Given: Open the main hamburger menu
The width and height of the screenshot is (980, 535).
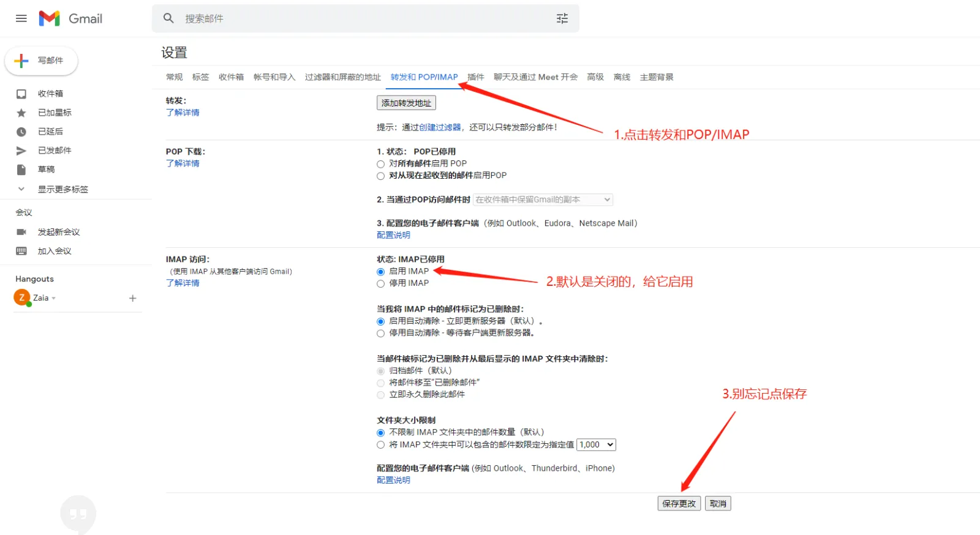Looking at the screenshot, I should (x=21, y=18).
